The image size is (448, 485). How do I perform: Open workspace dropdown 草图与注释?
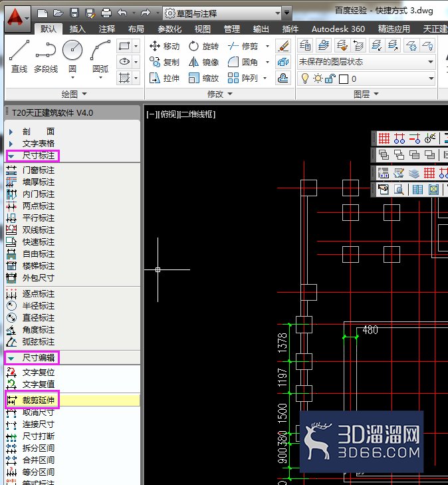coord(222,13)
